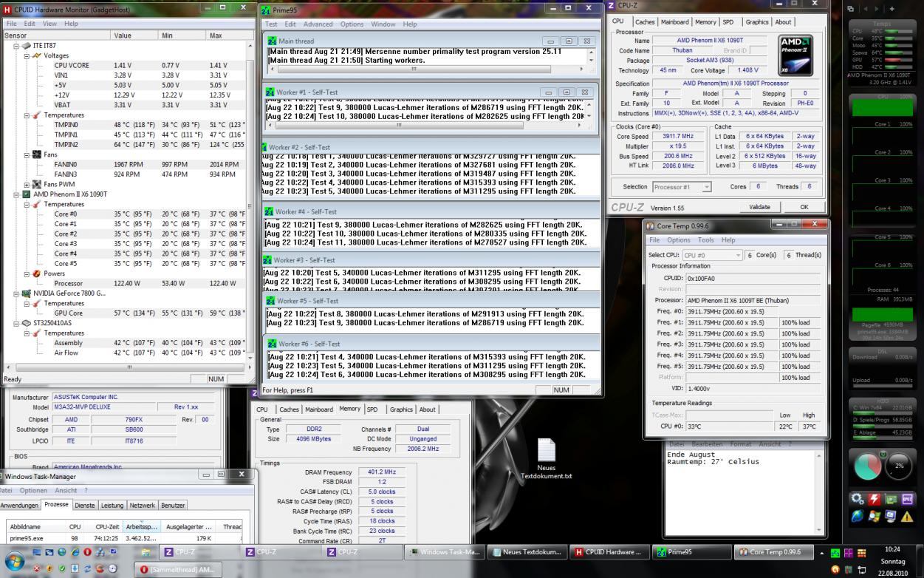
Task: Switch to Caches tab in the top CPU-Z window
Action: click(x=644, y=22)
